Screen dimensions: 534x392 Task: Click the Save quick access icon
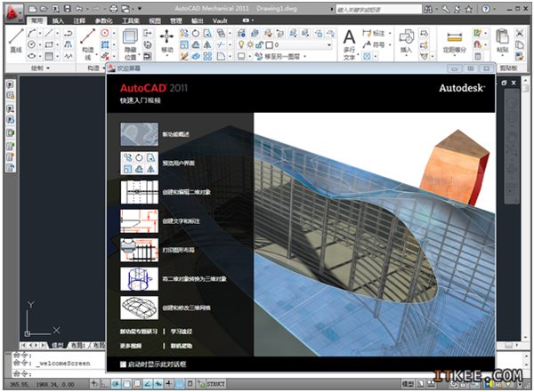(67, 9)
